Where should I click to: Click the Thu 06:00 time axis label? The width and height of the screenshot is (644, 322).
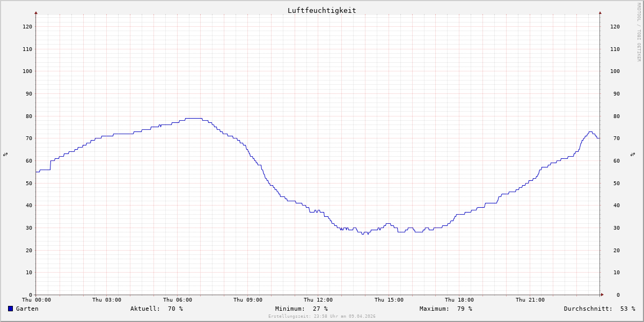coord(178,300)
